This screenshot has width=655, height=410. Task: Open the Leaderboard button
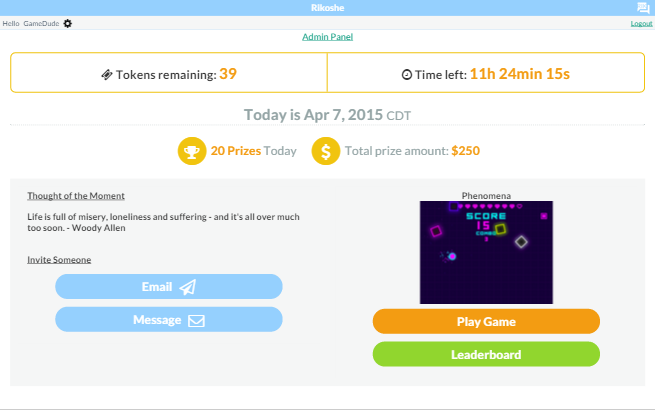[486, 354]
